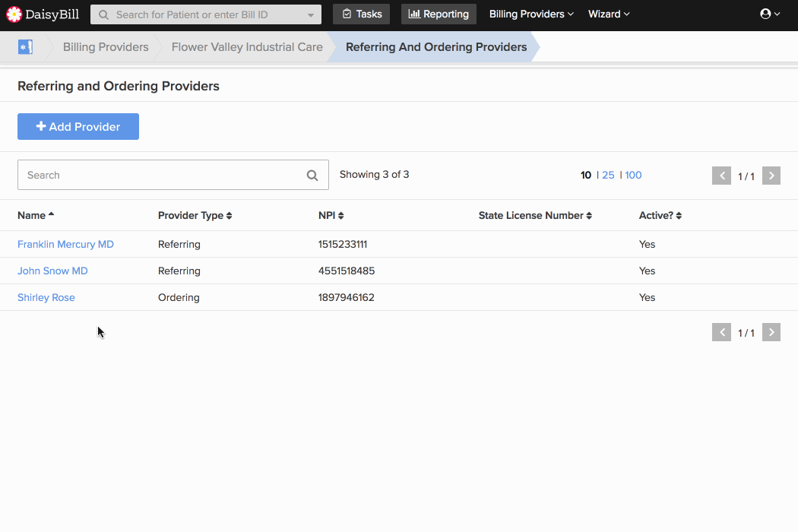Viewport: 798px width, 532px height.
Task: Open Tasks
Action: tap(361, 14)
